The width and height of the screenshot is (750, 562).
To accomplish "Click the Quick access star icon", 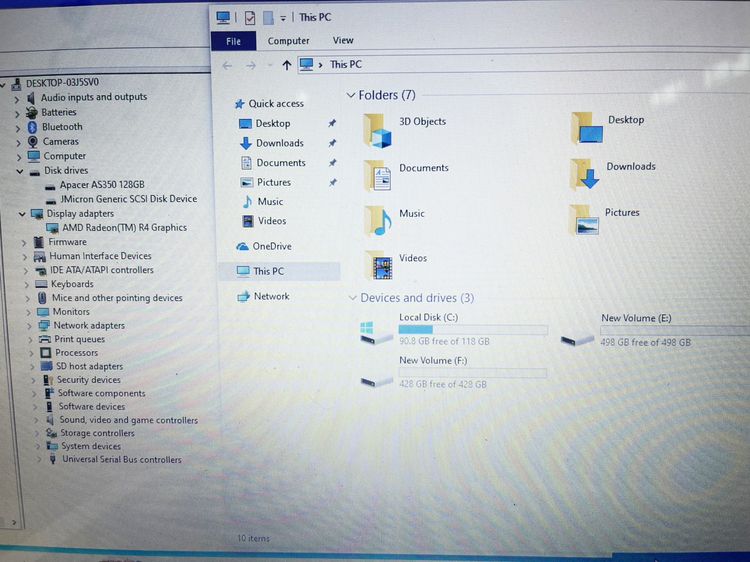I will coord(240,104).
